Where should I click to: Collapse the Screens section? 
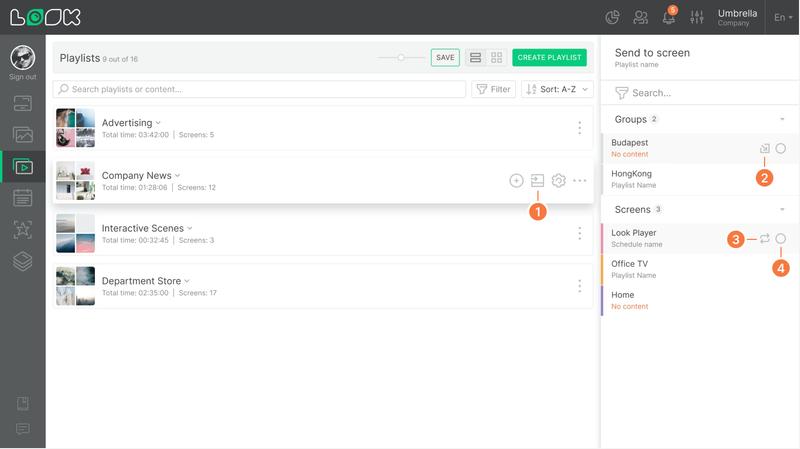[782, 210]
